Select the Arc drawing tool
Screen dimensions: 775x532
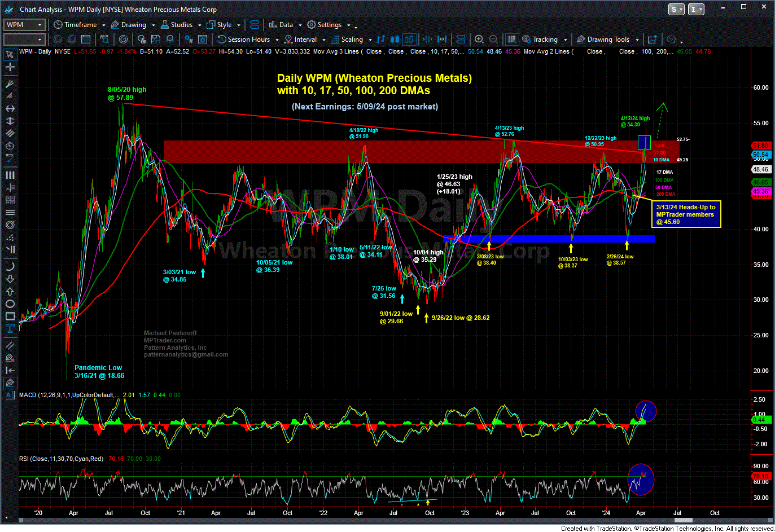[10, 266]
